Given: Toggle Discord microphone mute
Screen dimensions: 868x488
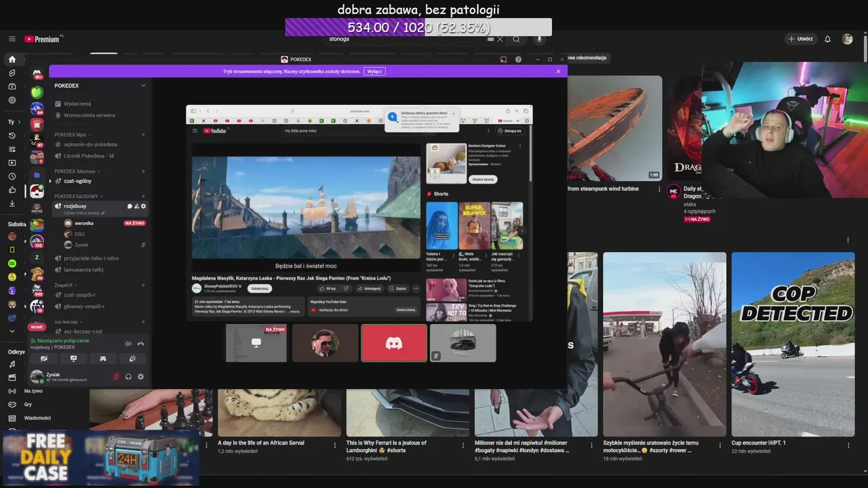Looking at the screenshot, I should 116,377.
